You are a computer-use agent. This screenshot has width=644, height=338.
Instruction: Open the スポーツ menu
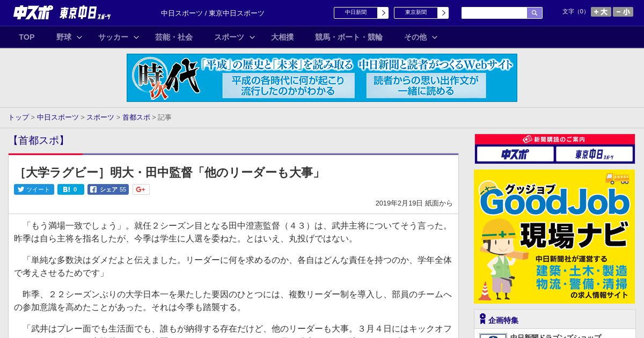click(x=229, y=37)
